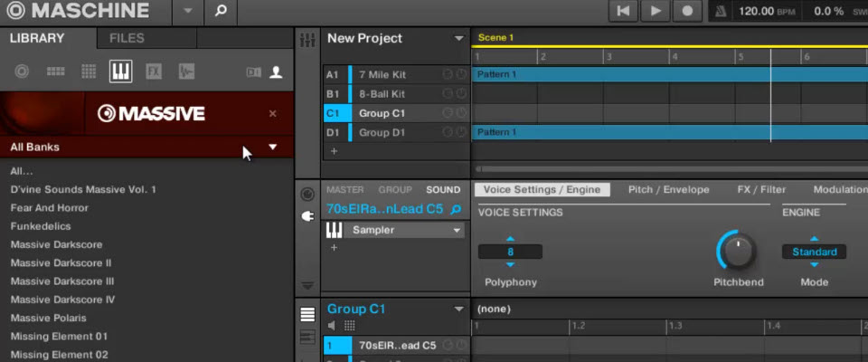Image resolution: width=868 pixels, height=362 pixels.
Task: Choose the Funkedelics bank
Action: click(41, 226)
